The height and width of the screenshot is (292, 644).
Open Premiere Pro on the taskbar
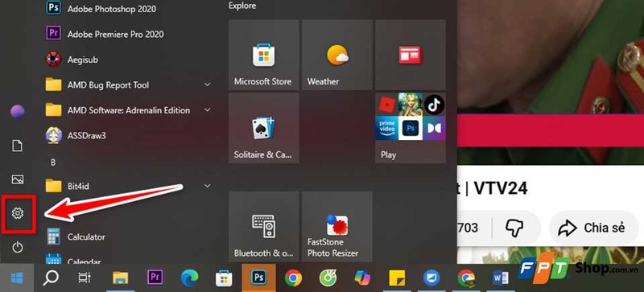click(x=155, y=278)
